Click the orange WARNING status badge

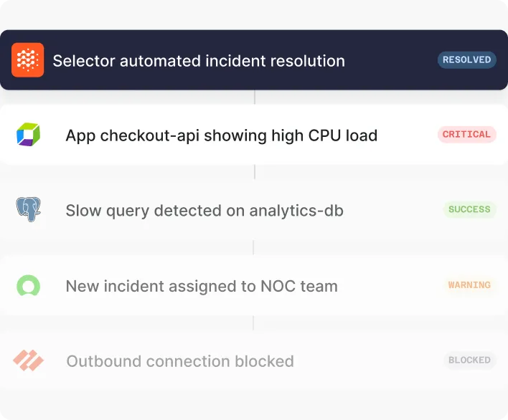(x=469, y=285)
